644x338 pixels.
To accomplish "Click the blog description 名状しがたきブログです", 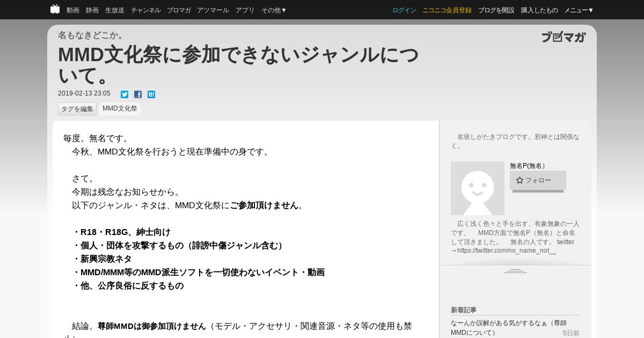I will pos(515,141).
